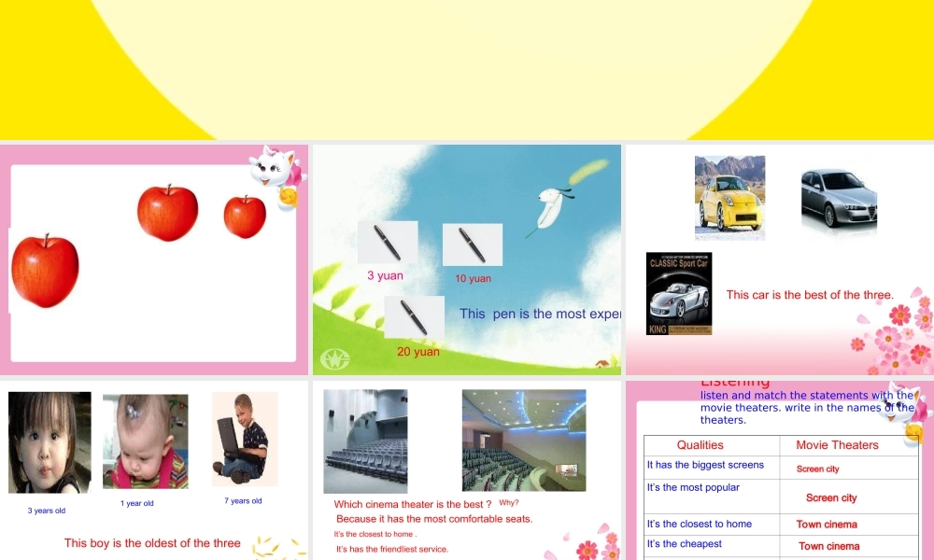Click the pen labeled 20 yuan
The height and width of the screenshot is (560, 934).
point(415,317)
